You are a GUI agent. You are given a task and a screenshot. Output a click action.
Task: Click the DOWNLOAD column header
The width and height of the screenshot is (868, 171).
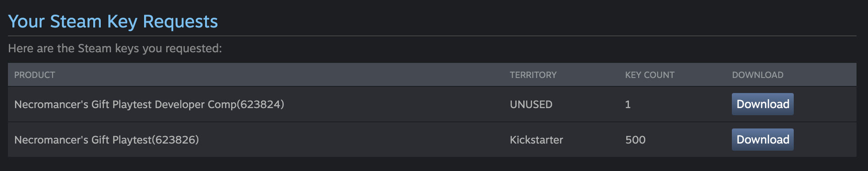point(758,75)
